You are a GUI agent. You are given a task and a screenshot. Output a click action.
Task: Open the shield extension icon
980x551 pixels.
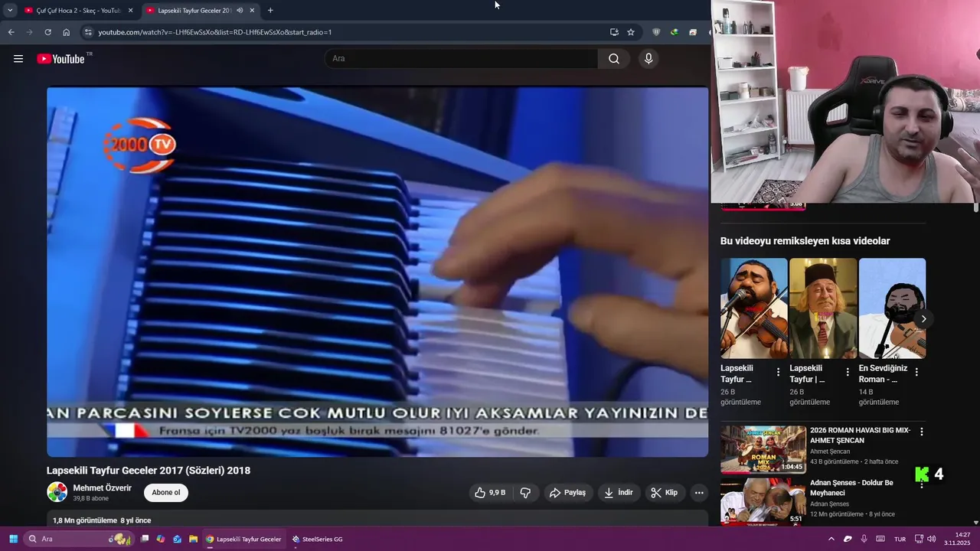[x=656, y=32]
